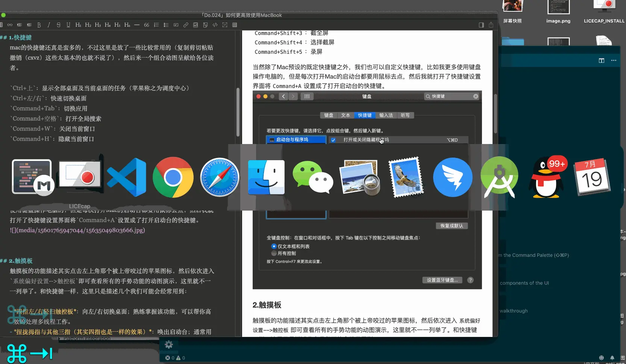Switch to Visual Studio Code in app switcher
The image size is (626, 364).
(x=127, y=177)
